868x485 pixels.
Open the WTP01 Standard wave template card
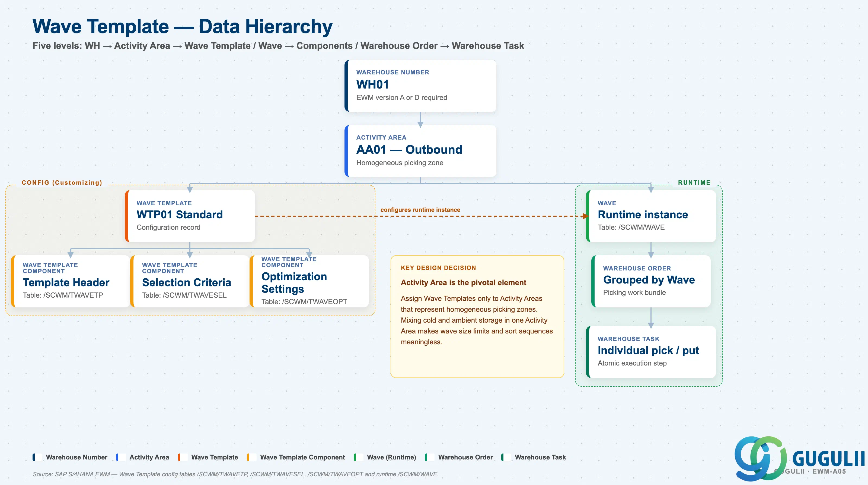pos(190,216)
